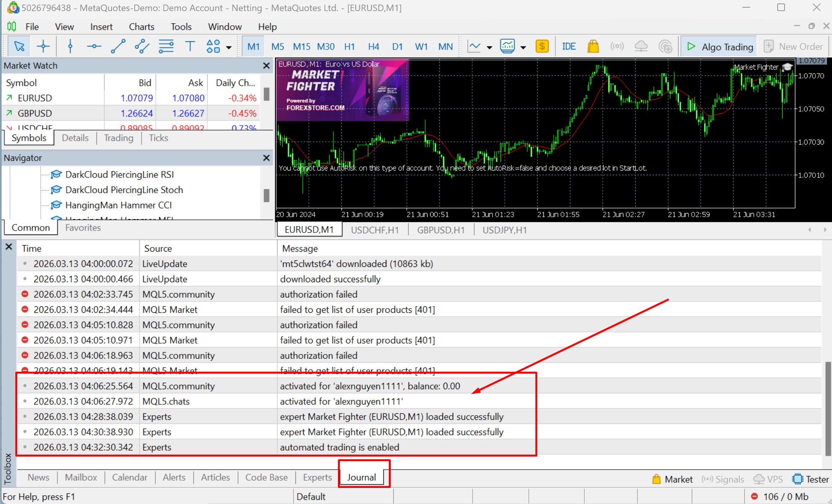Enable crosshair cursor mode
The height and width of the screenshot is (504, 832).
pos(43,46)
